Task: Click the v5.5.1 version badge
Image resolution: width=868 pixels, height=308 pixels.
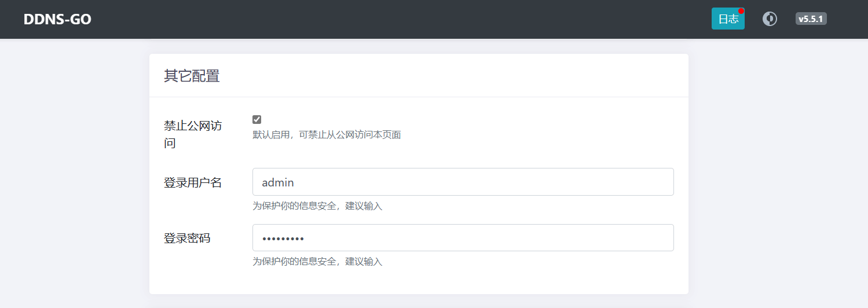Action: tap(811, 19)
